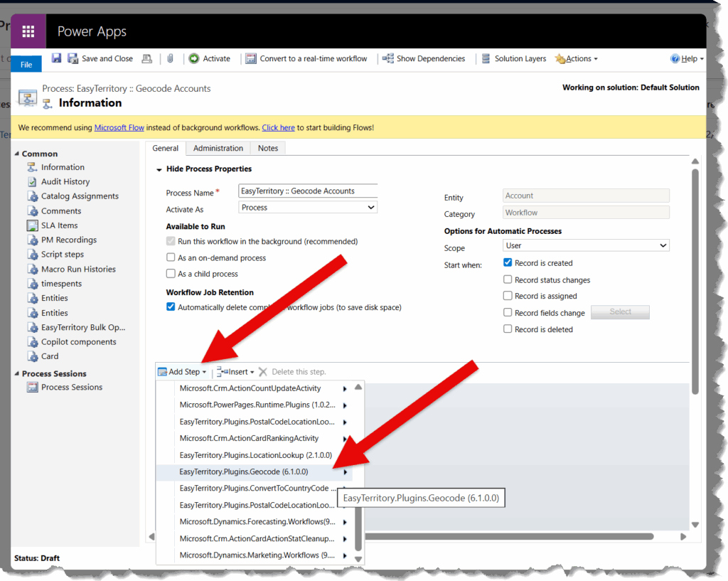
Task: Open Show Dependencies in toolbar
Action: 424,58
